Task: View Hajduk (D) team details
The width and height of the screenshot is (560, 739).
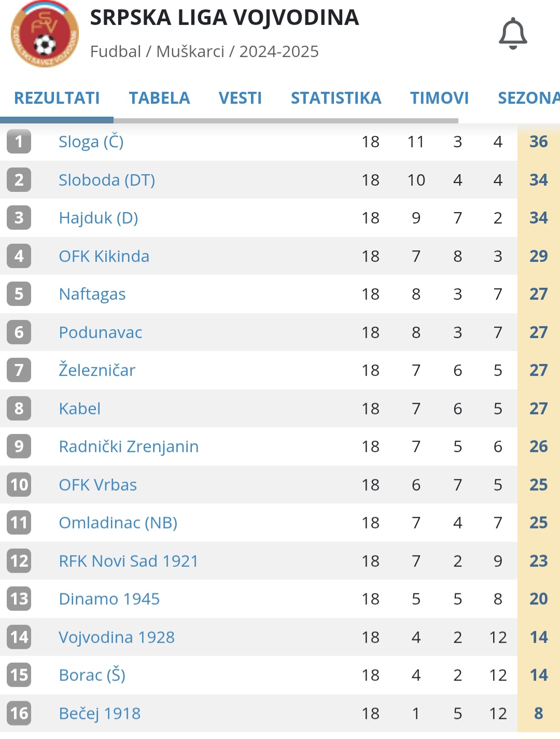Action: pos(99,218)
